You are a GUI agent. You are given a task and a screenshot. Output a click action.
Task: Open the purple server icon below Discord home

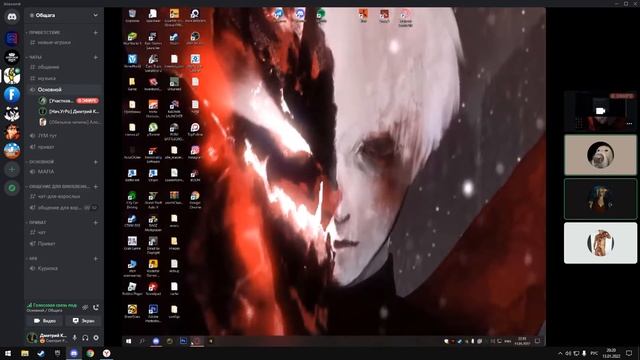(12, 39)
